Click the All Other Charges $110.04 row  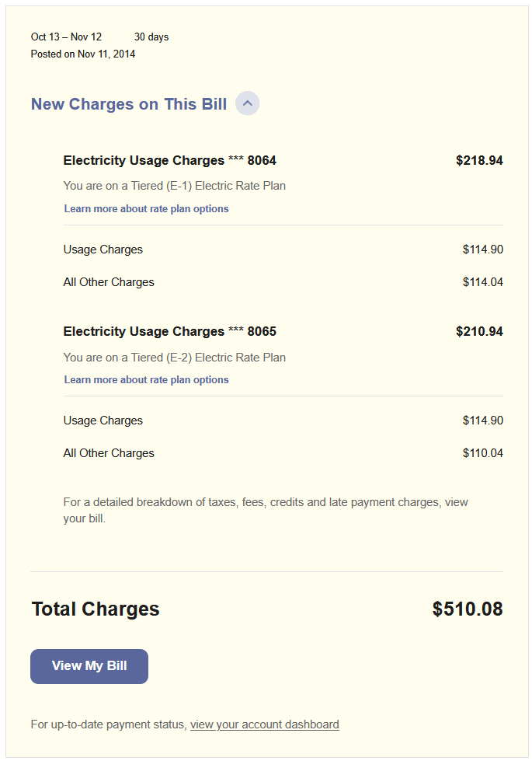click(109, 452)
